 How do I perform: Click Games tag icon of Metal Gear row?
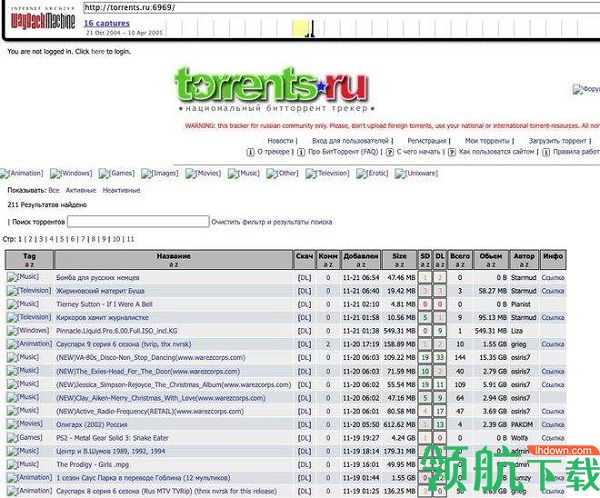tap(25, 437)
